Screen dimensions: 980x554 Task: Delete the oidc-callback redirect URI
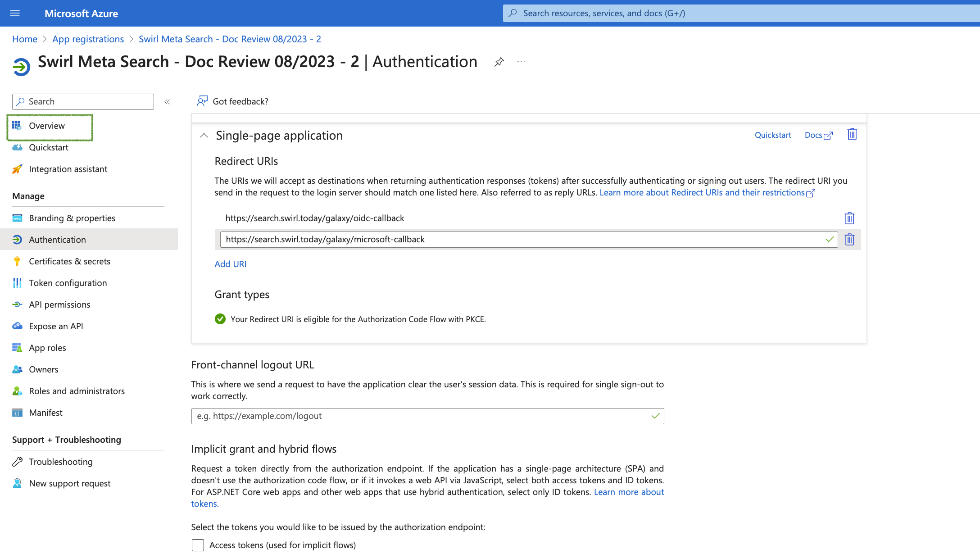[x=851, y=218]
